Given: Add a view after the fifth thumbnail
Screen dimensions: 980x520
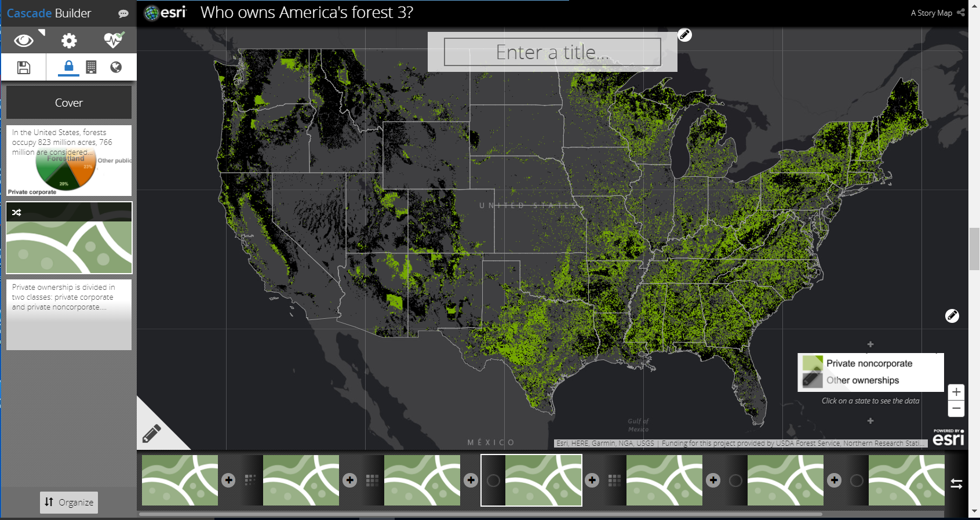Looking at the screenshot, I should (713, 480).
